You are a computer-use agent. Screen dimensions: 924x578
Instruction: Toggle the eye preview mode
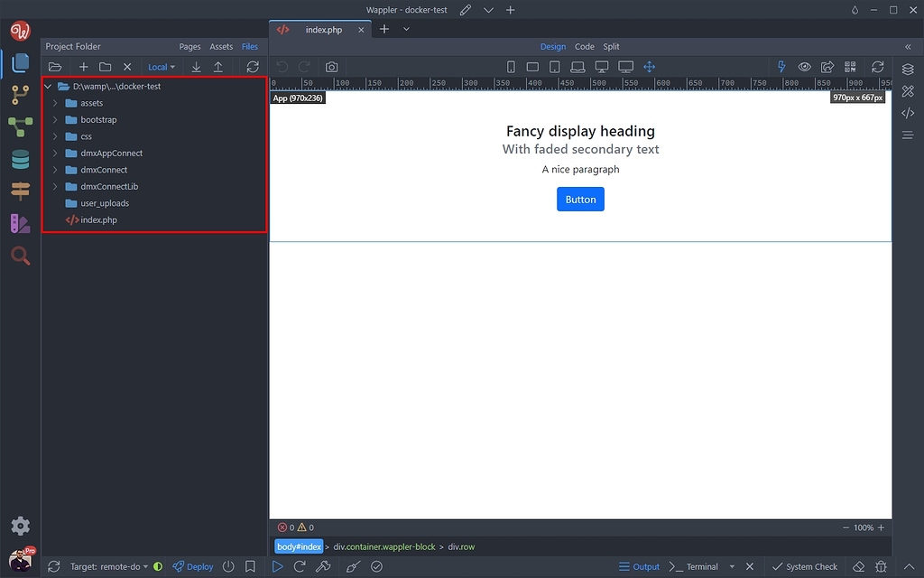(804, 67)
